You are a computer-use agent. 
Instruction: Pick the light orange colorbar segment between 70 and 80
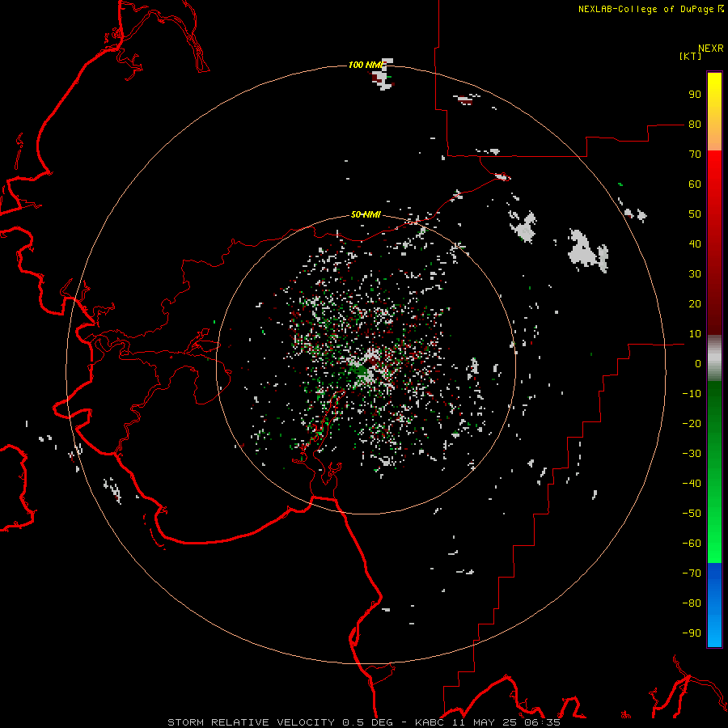pos(714,137)
